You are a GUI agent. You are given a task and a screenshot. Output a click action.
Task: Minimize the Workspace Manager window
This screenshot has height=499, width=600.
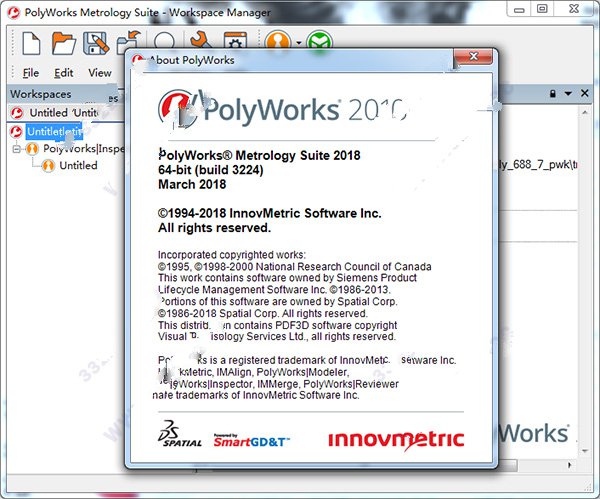click(519, 10)
